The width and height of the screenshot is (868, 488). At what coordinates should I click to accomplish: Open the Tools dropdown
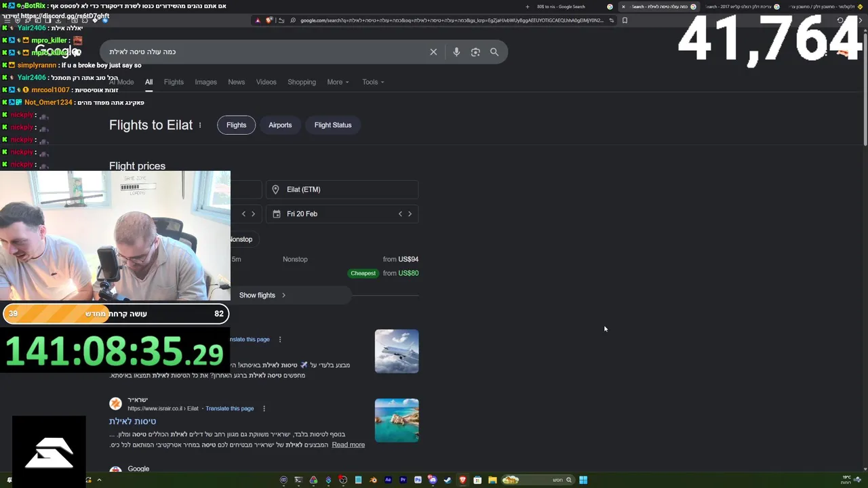[x=373, y=82]
